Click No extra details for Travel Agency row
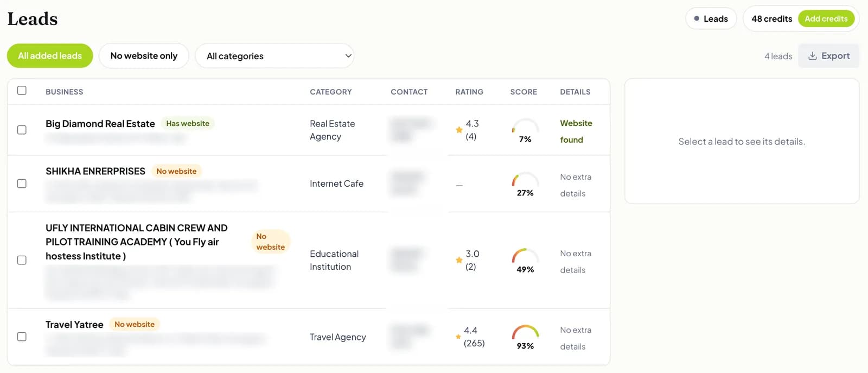The image size is (868, 373). pyautogui.click(x=576, y=338)
